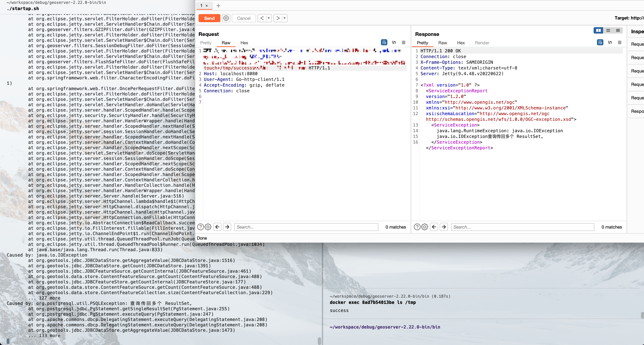Open Response pane hamburger menu

tap(619, 42)
